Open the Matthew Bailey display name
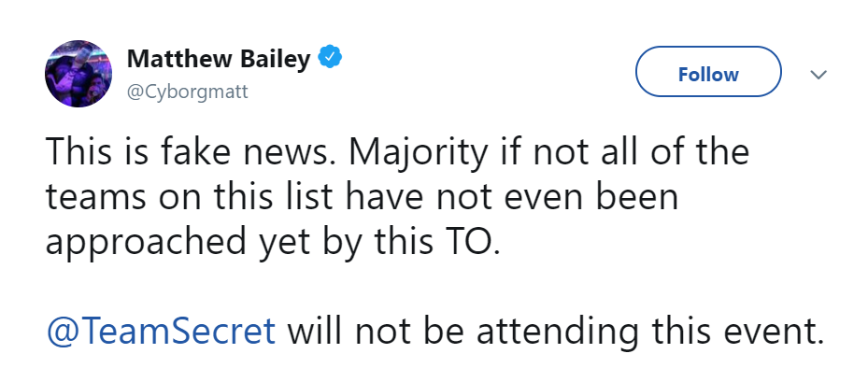 pyautogui.click(x=219, y=59)
